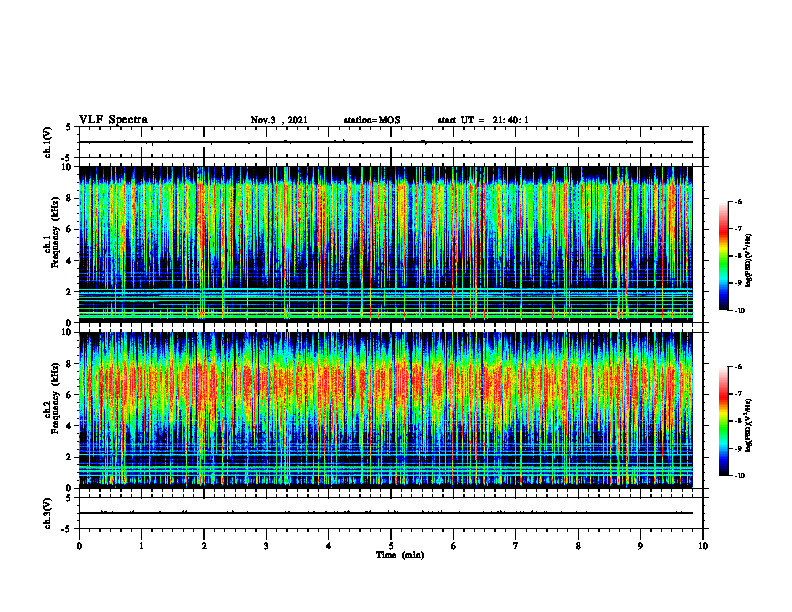
Task: Click the ch.3 voltage waveform trace
Action: tap(386, 513)
